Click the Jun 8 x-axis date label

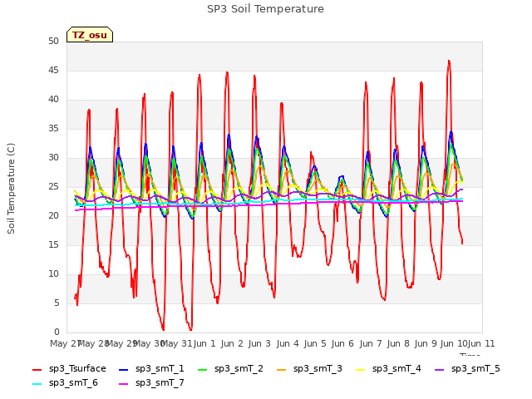[x=398, y=343]
